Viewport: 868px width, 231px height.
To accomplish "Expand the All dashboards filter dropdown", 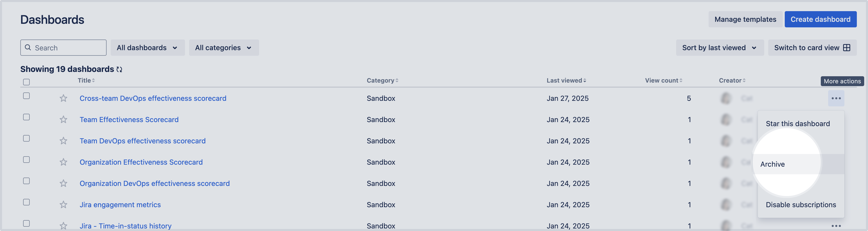I will coord(148,48).
